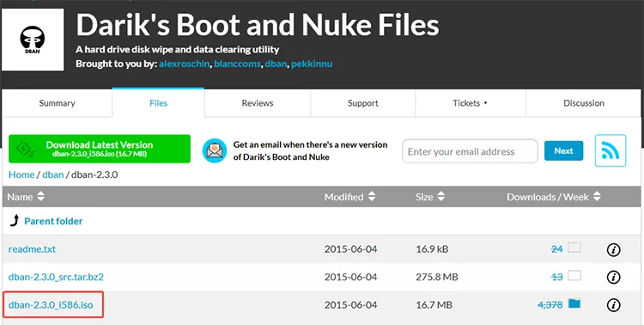This screenshot has height=325, width=644.
Task: Download dban-2.3.0_src.tar.bz2 file
Action: click(56, 277)
